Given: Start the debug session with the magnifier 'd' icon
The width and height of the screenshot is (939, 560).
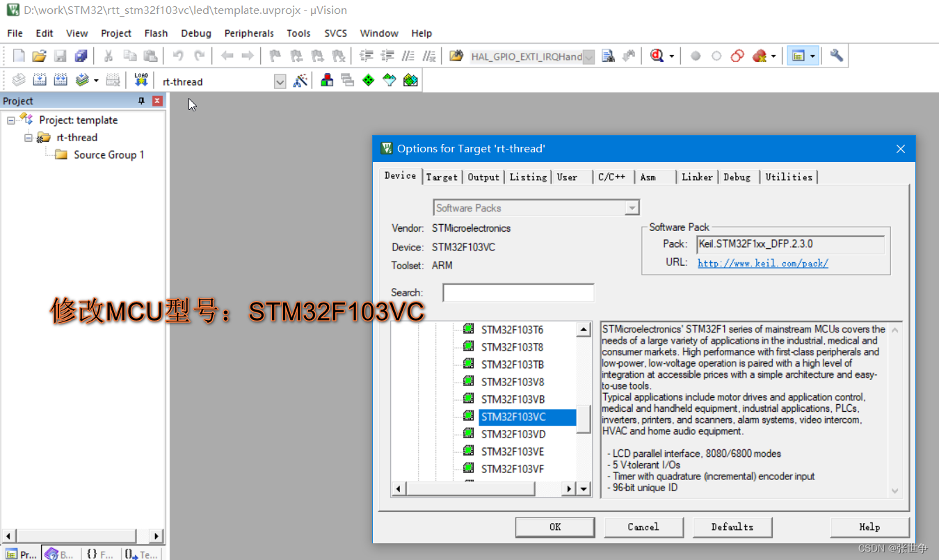Looking at the screenshot, I should click(657, 56).
